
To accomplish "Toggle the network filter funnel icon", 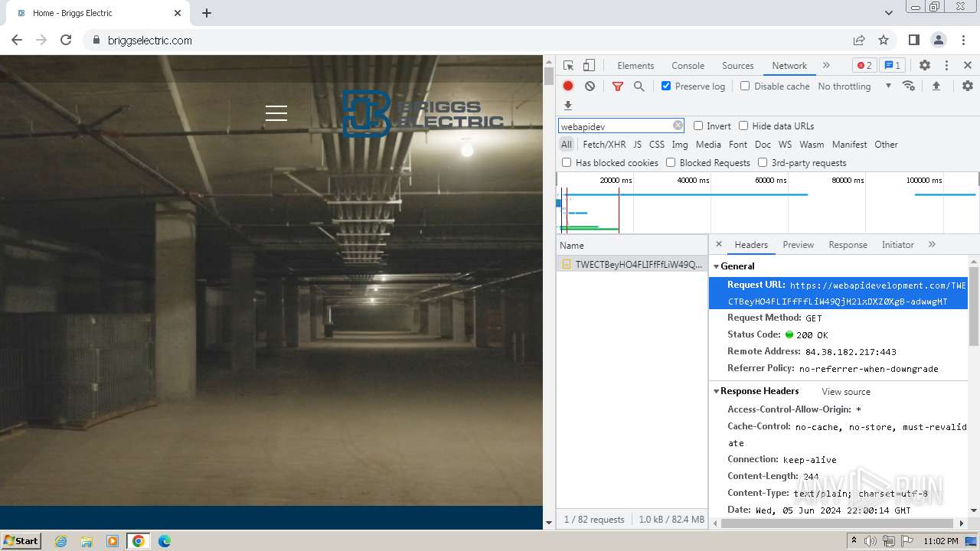I will tap(618, 86).
